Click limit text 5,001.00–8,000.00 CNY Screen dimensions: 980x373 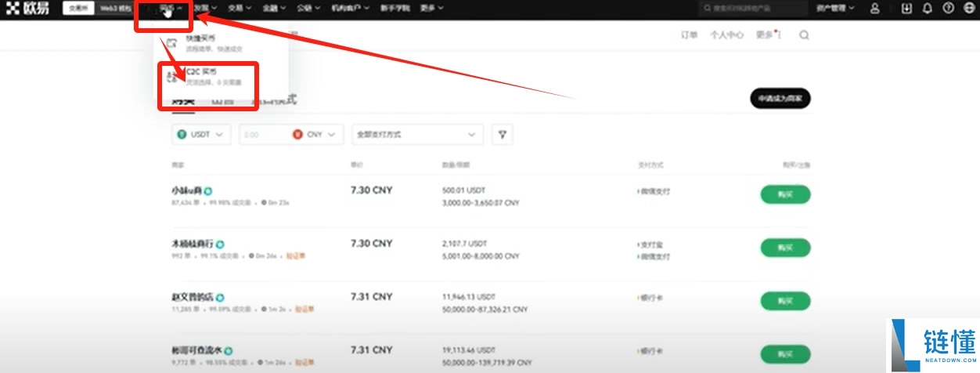pos(481,255)
